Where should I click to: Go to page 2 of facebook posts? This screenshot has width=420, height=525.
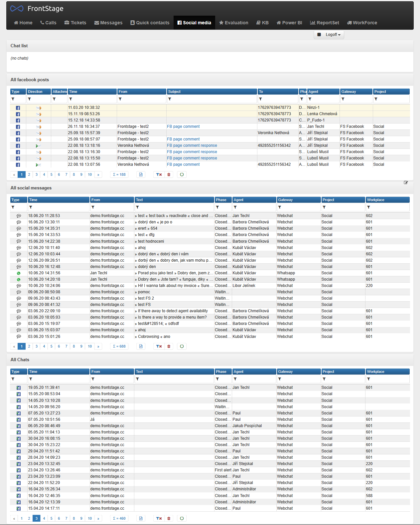pyautogui.click(x=29, y=174)
